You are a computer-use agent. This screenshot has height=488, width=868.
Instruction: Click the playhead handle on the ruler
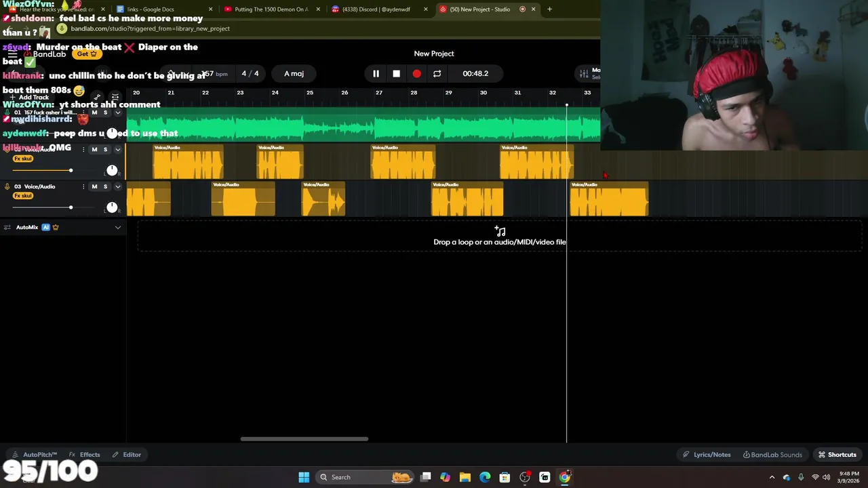click(567, 104)
